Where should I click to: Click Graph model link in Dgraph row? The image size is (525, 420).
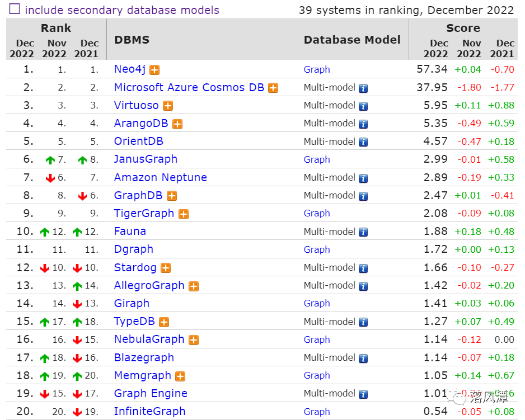click(317, 250)
